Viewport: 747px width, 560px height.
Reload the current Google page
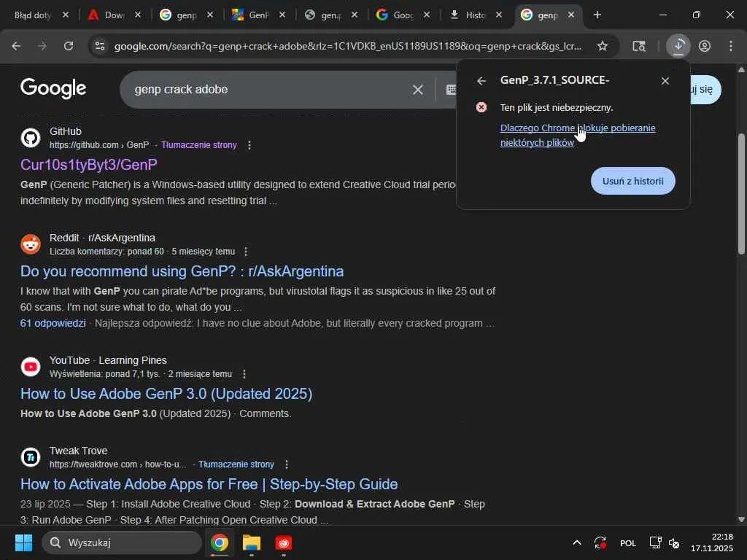(x=69, y=46)
